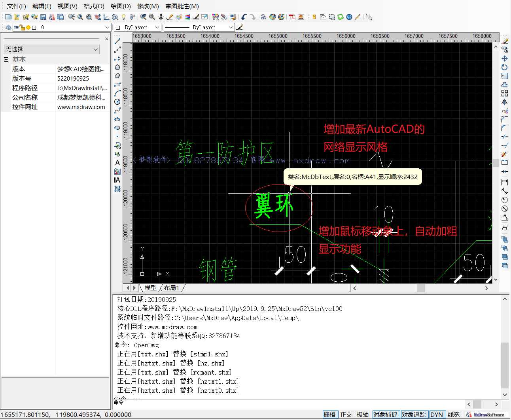
Task: Click the command window scroll-up arrow
Action: pyautogui.click(x=505, y=299)
